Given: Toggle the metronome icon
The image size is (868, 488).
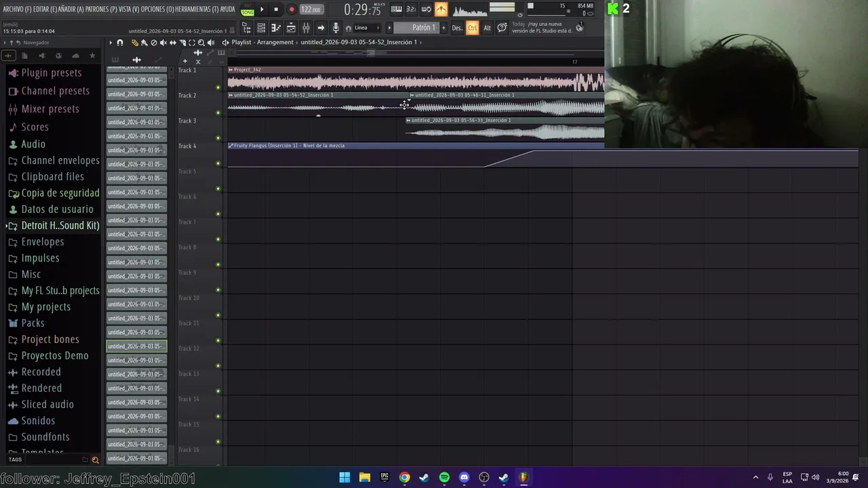Looking at the screenshot, I should point(441,9).
